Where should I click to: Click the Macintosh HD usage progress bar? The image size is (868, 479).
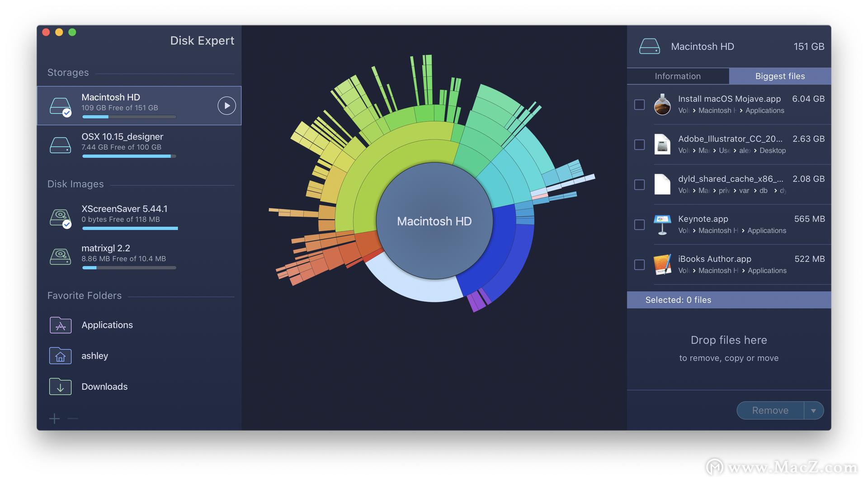click(129, 117)
